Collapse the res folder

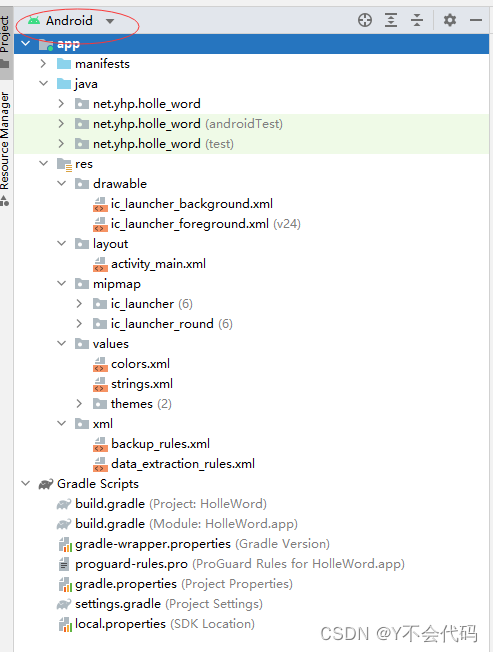click(44, 163)
